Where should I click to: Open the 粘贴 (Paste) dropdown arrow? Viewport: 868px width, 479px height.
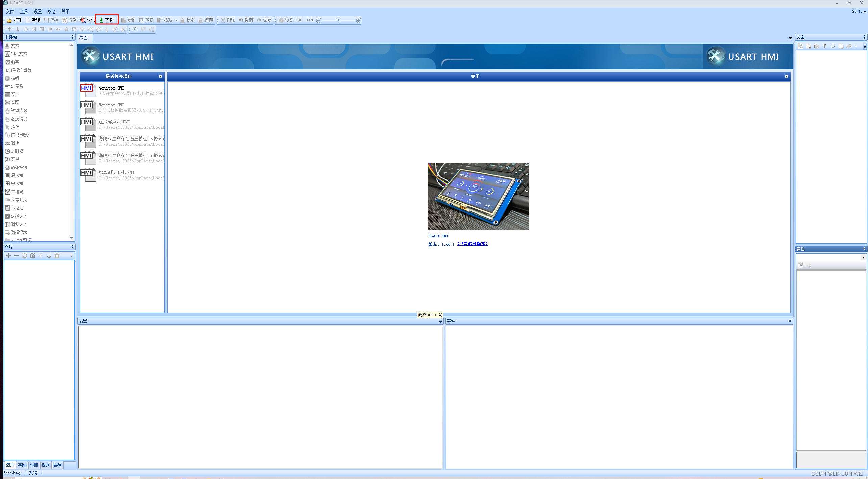pyautogui.click(x=176, y=20)
